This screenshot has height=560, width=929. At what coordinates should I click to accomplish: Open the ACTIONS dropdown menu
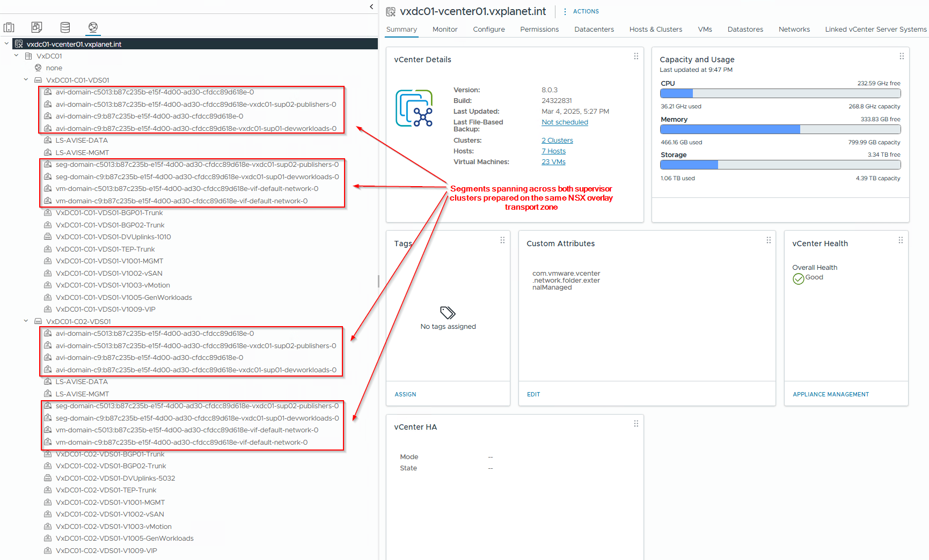(581, 11)
